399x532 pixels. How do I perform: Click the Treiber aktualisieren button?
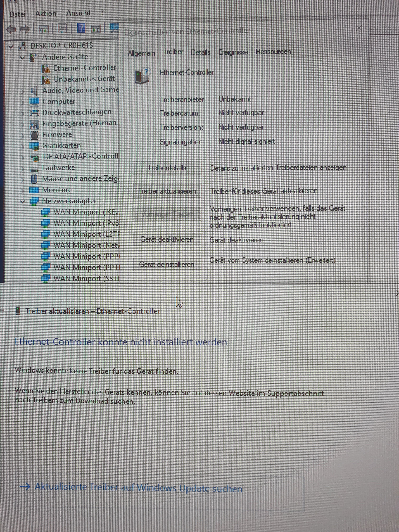click(167, 191)
